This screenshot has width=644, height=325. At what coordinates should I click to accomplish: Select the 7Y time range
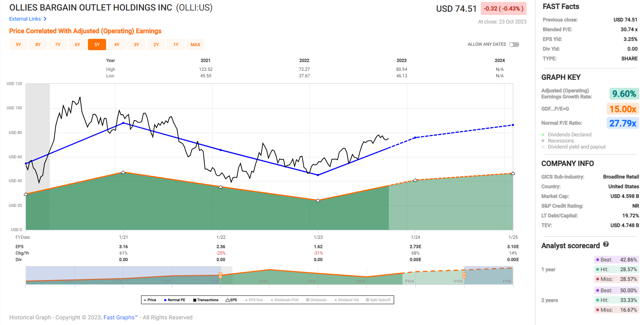tap(58, 45)
